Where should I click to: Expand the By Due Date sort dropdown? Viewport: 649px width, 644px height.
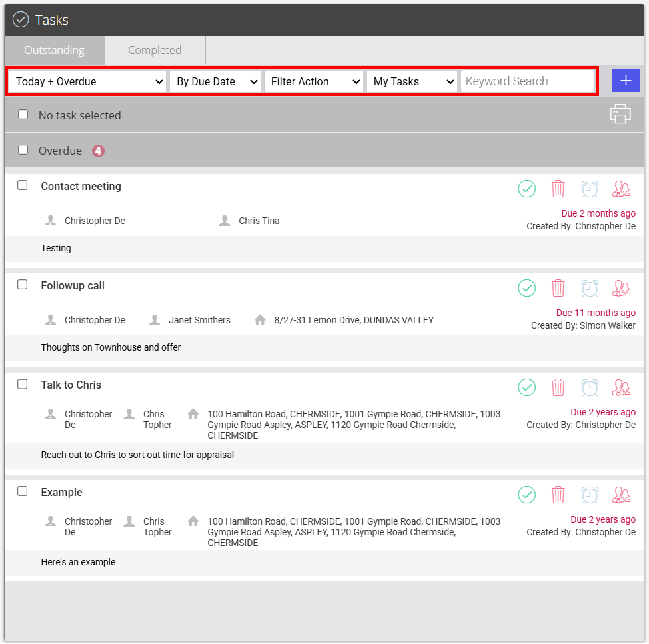tap(215, 81)
